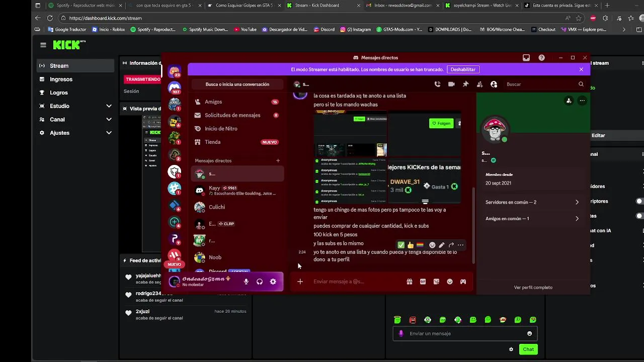Open Discord help question-mark icon
Viewport: 644px width, 362px height.
click(541, 58)
